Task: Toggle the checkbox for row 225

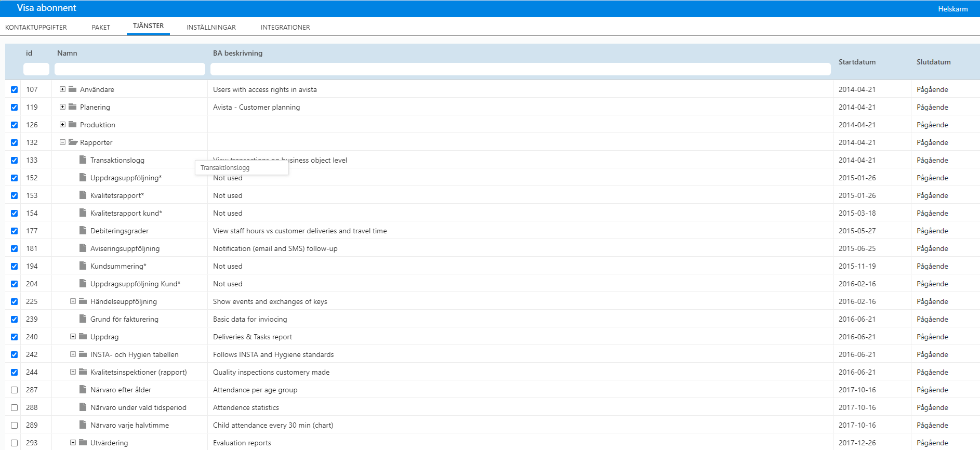Action: 15,301
